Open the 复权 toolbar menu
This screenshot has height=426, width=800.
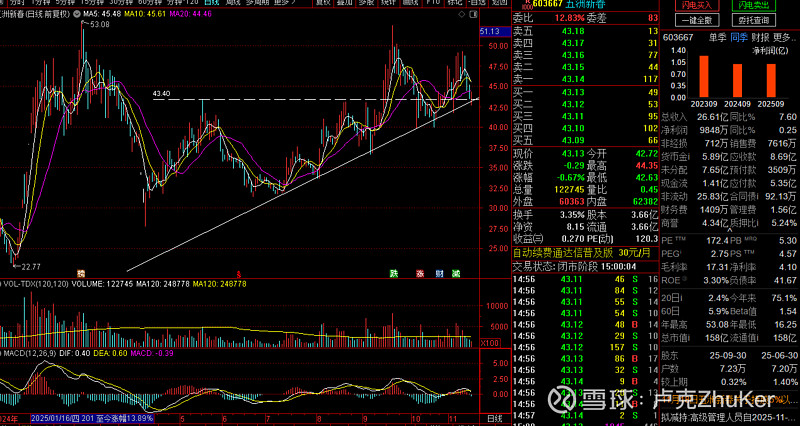point(323,3)
